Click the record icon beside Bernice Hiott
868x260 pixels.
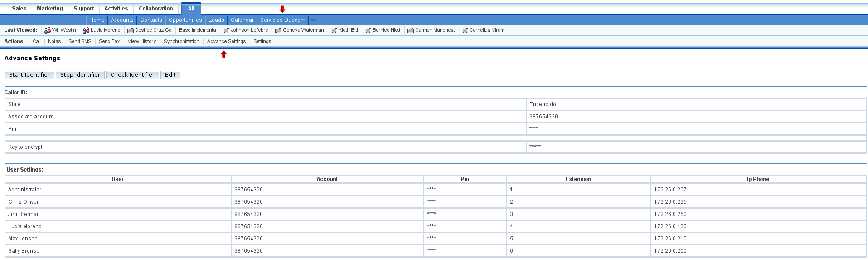tap(368, 30)
